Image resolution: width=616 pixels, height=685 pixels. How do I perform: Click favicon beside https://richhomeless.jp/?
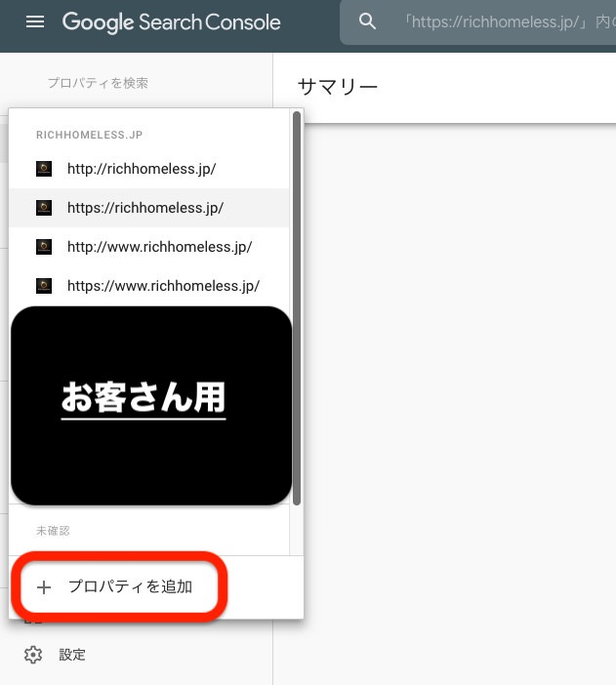tap(44, 208)
